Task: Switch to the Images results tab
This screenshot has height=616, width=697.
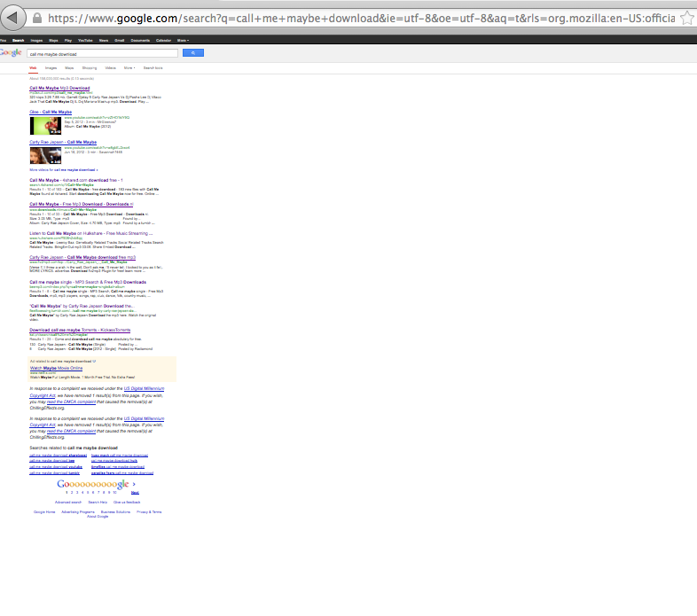Action: pos(51,67)
